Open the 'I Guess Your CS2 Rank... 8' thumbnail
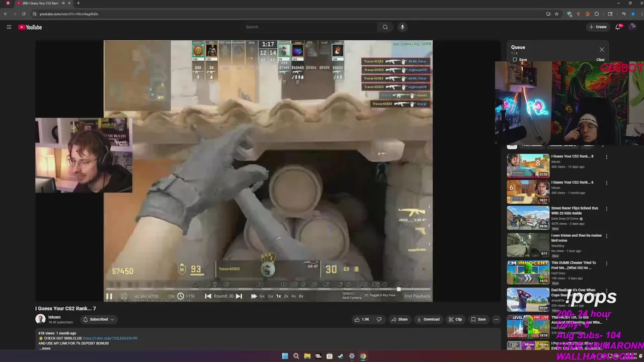 tap(528, 166)
